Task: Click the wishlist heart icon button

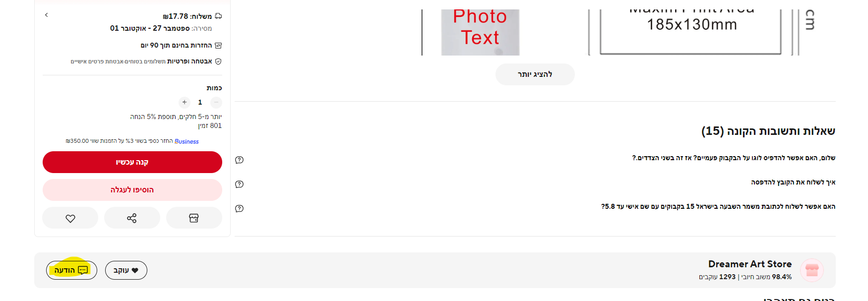Action: [70, 218]
